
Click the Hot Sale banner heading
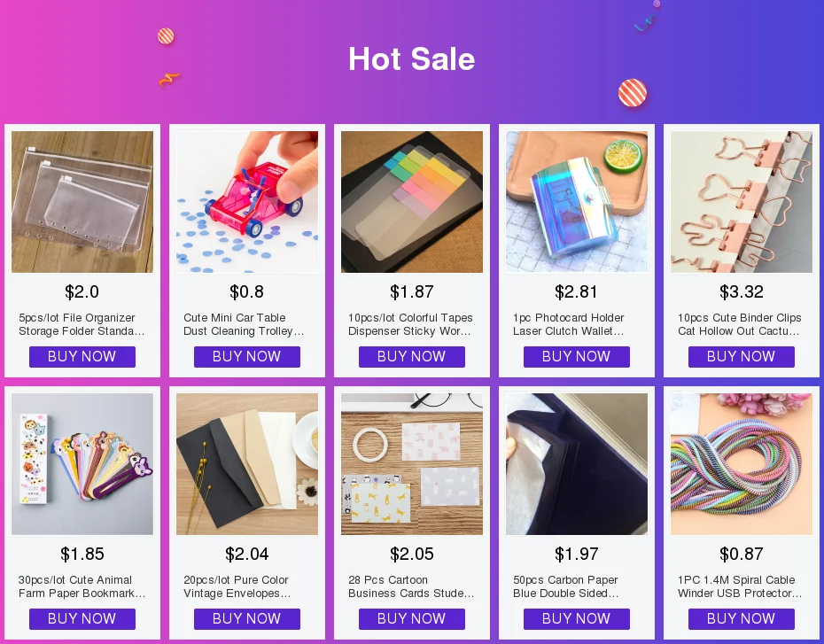[x=412, y=58]
